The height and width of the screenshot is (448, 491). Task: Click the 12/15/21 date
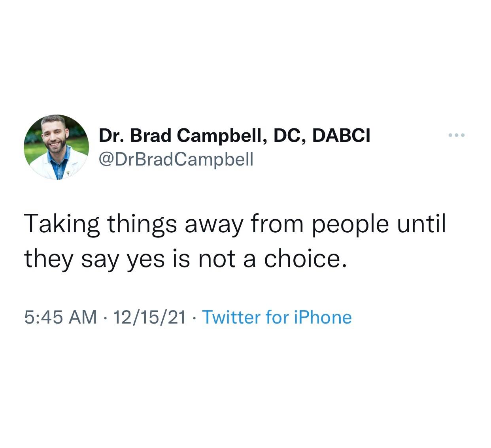pos(149,317)
